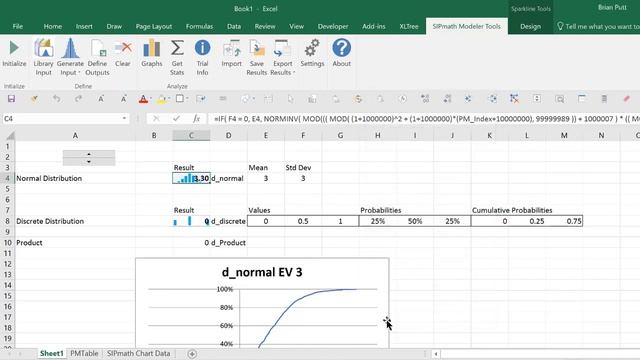Viewport: 640px width, 360px height.
Task: Click Save Results icon
Action: pyautogui.click(x=257, y=48)
